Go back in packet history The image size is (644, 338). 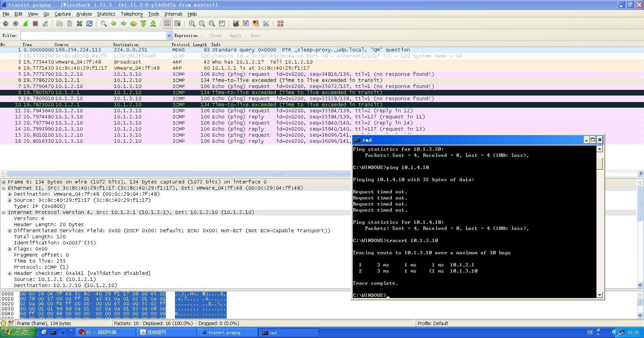(x=114, y=24)
